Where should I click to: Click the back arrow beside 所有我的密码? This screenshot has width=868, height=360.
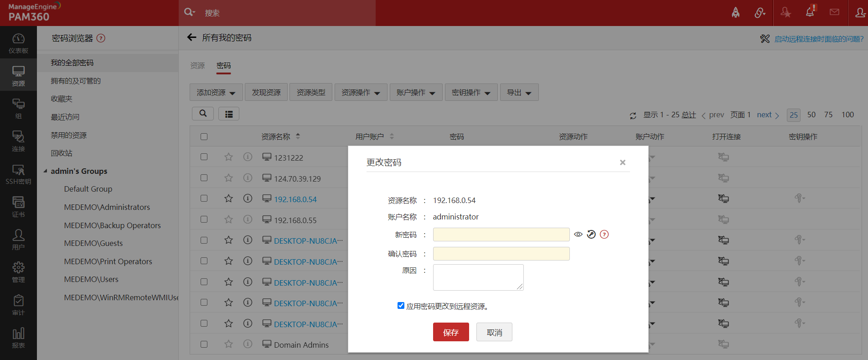pyautogui.click(x=192, y=37)
